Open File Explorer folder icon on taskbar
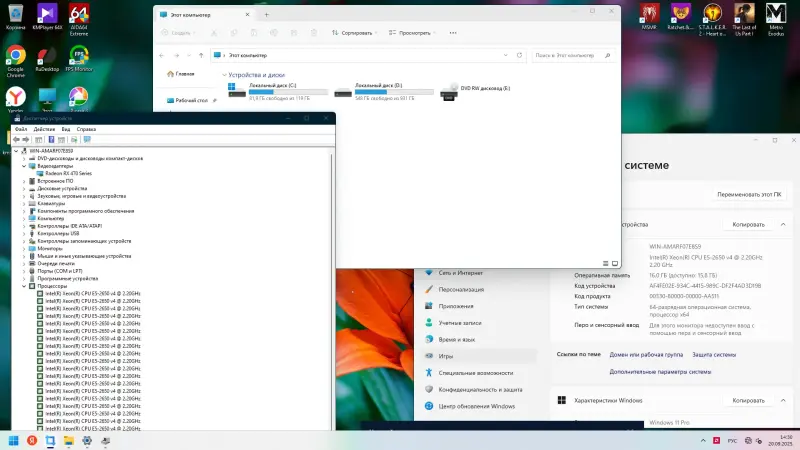Image resolution: width=800 pixels, height=450 pixels. click(68, 440)
